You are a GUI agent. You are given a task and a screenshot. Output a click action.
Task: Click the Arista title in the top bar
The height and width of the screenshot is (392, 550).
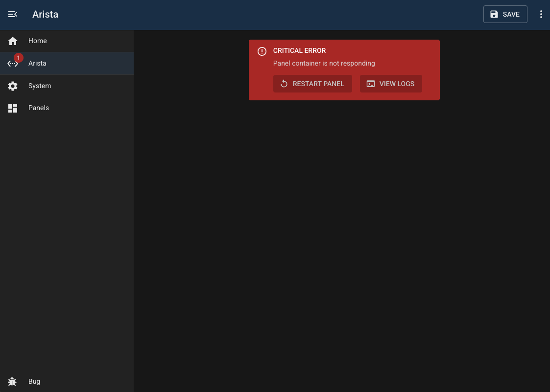pos(45,14)
